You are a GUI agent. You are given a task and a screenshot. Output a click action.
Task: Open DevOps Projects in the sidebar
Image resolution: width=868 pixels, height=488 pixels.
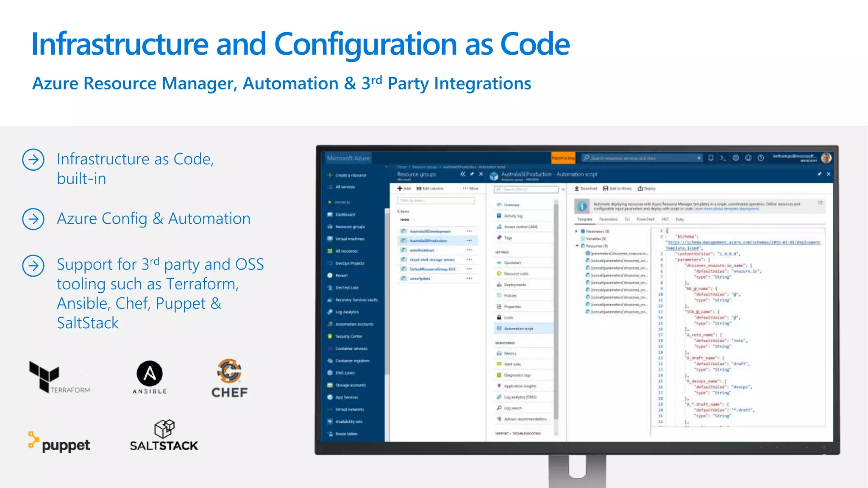pos(346,263)
